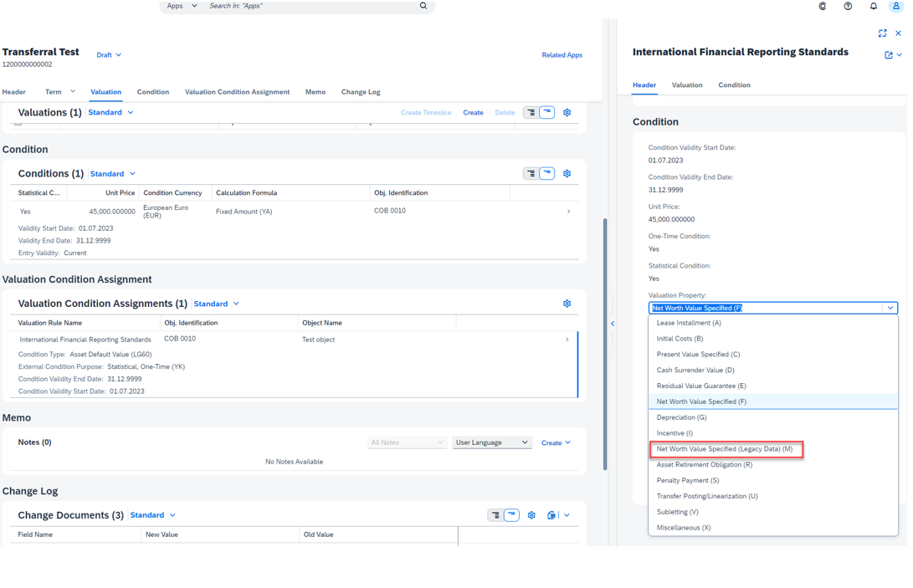Viewport: 913px width, 588px height.
Task: Hide details view in Change Documents
Action: [511, 515]
